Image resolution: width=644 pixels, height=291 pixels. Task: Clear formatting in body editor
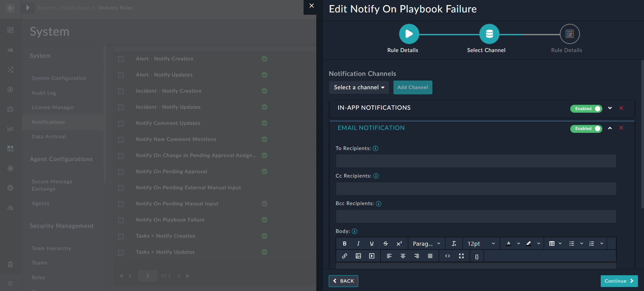(x=454, y=244)
